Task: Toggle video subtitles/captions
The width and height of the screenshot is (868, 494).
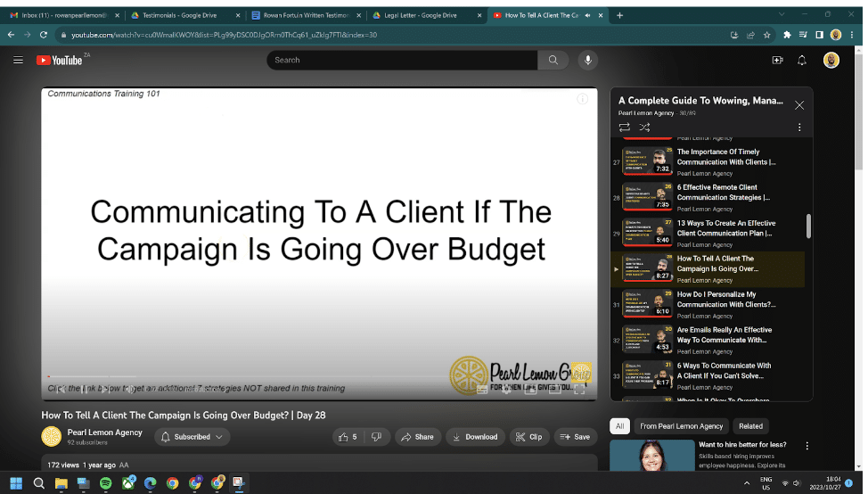Action: pyautogui.click(x=482, y=390)
